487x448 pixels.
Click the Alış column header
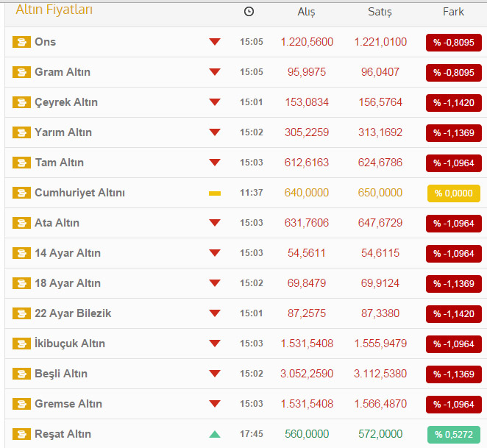pos(306,12)
